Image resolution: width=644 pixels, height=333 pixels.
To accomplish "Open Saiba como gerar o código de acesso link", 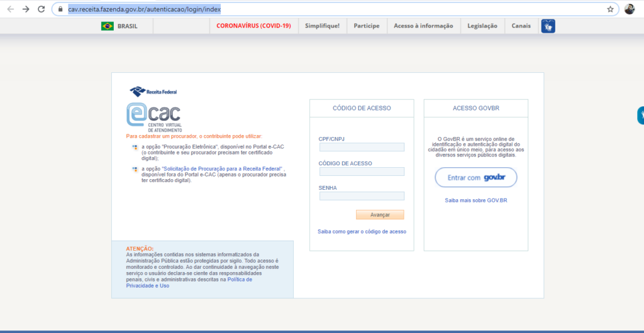I will (362, 231).
